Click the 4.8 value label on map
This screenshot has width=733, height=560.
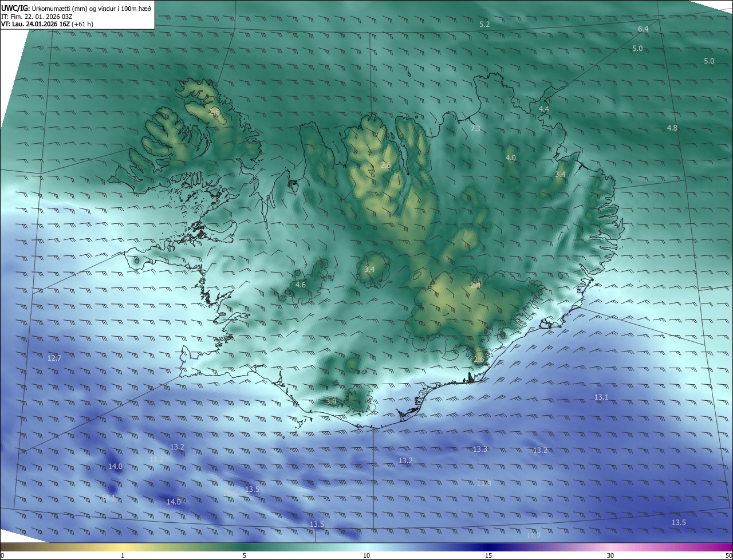point(672,128)
